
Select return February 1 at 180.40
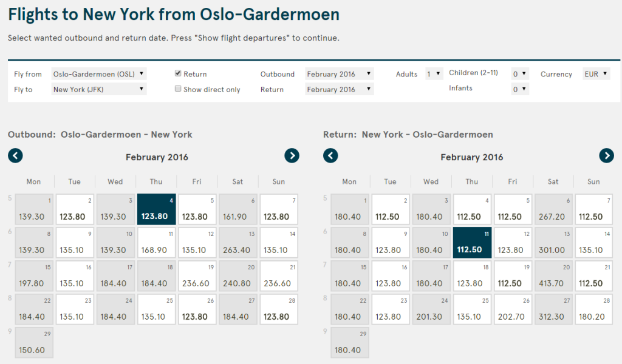pyautogui.click(x=350, y=209)
